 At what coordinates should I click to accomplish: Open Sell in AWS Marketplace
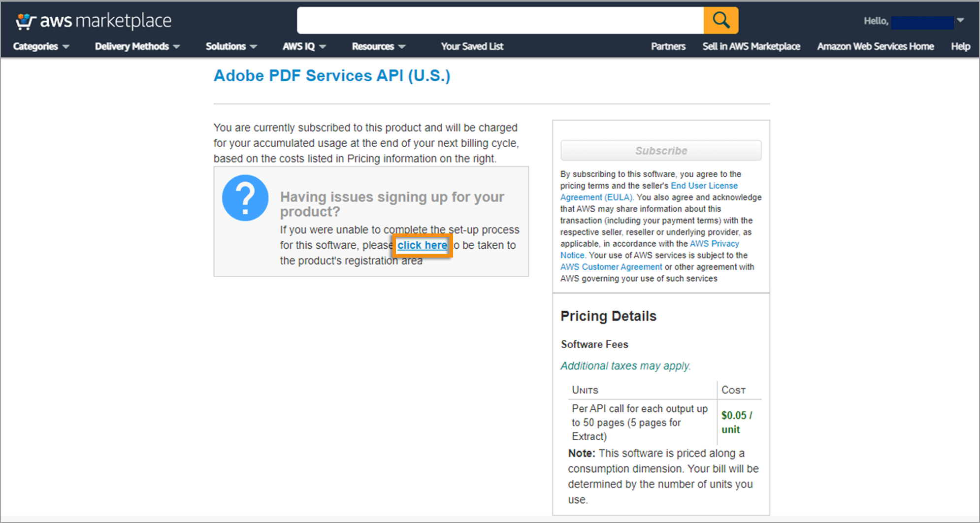pos(751,46)
